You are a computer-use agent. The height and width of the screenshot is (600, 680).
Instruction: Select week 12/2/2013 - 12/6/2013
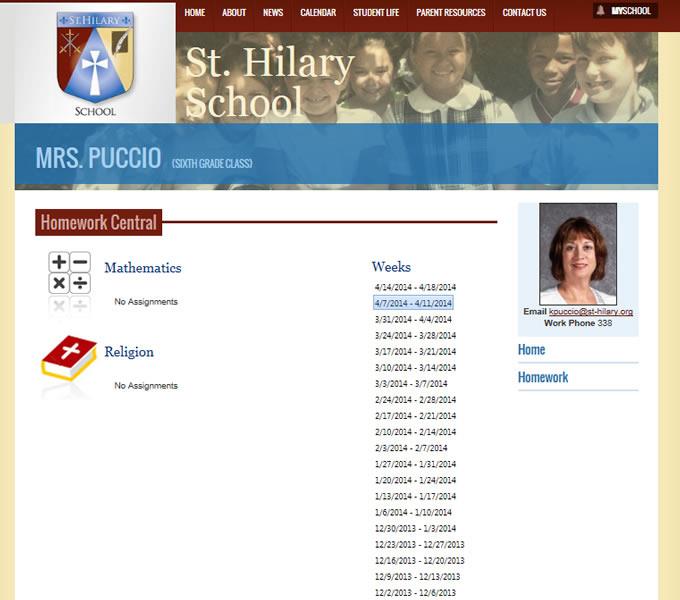(415, 592)
